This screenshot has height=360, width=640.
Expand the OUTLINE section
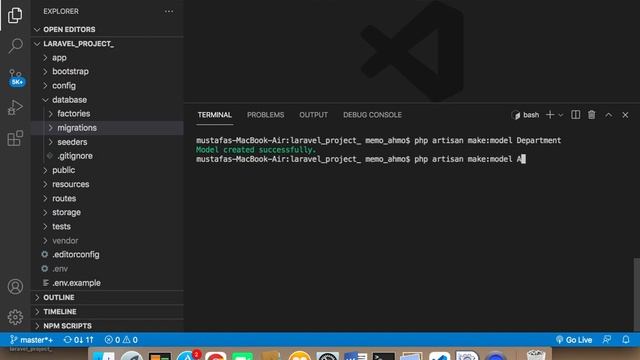[x=108, y=298]
